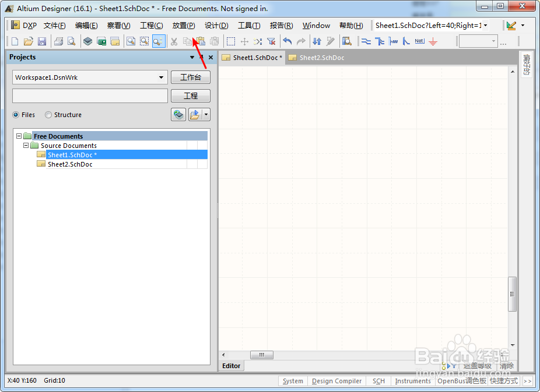Open the empty toolbar combo box
The width and height of the screenshot is (540, 392).
478,41
